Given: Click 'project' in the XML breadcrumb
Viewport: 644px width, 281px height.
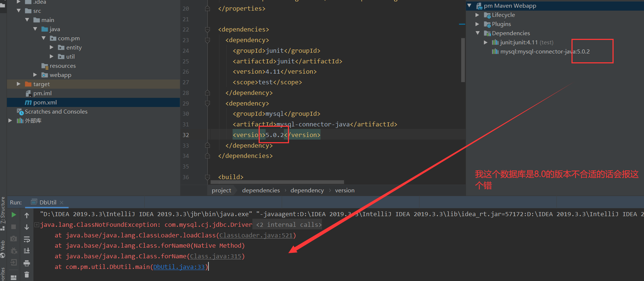Looking at the screenshot, I should coord(221,191).
